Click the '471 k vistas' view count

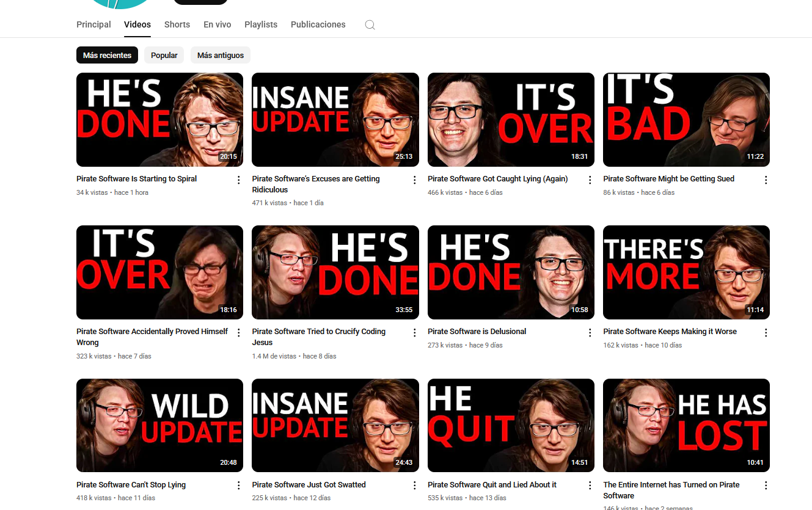tap(269, 203)
